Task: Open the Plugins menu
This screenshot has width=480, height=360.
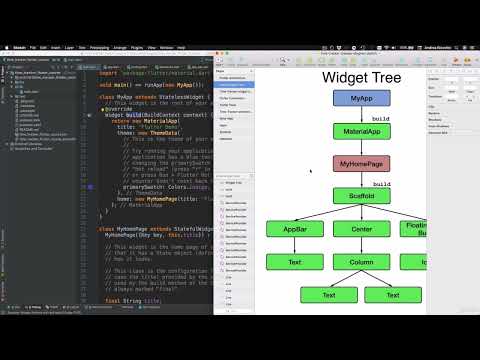Action: 137,48
